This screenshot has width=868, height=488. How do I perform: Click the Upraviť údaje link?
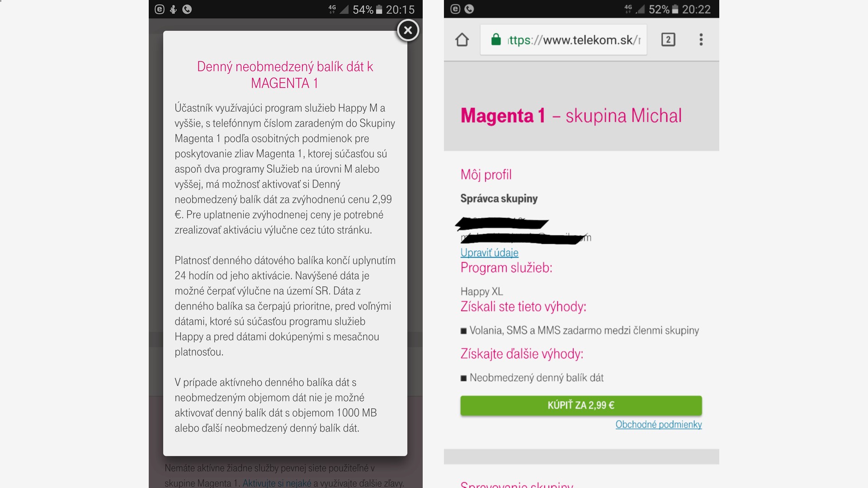pos(489,253)
